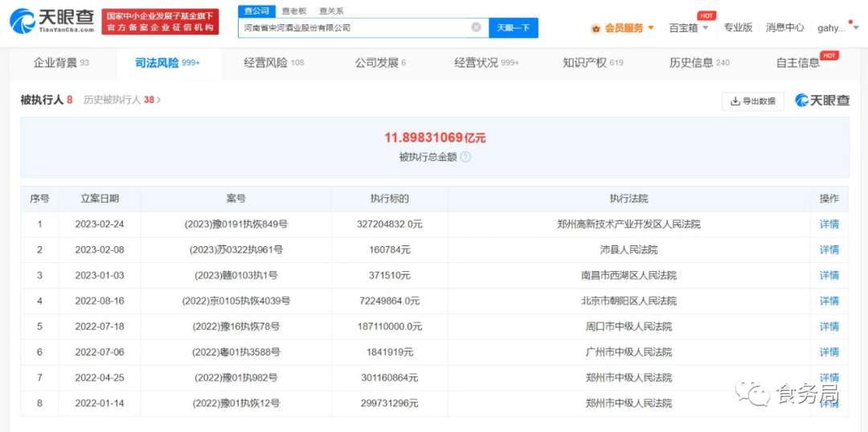Switch to the 查公司 search tab
This screenshot has height=432, width=868.
tap(256, 10)
